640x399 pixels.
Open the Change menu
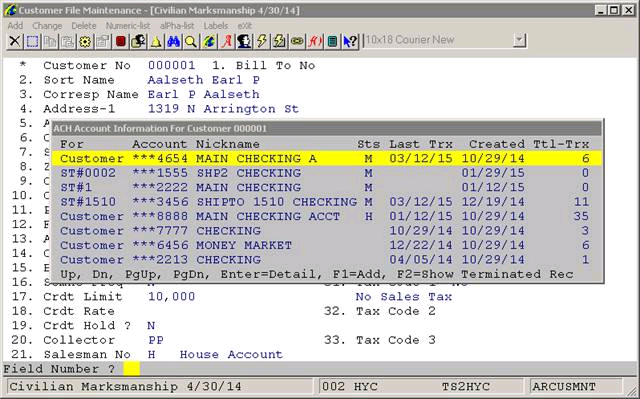click(x=47, y=26)
